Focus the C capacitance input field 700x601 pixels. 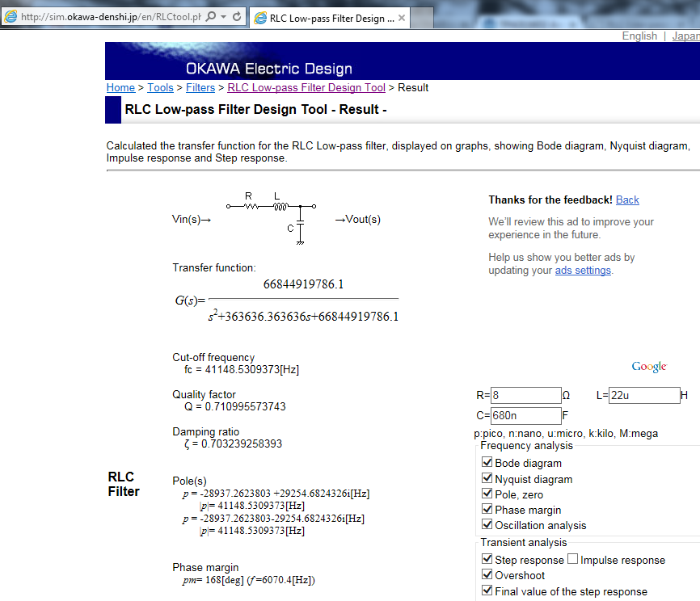pyautogui.click(x=526, y=415)
